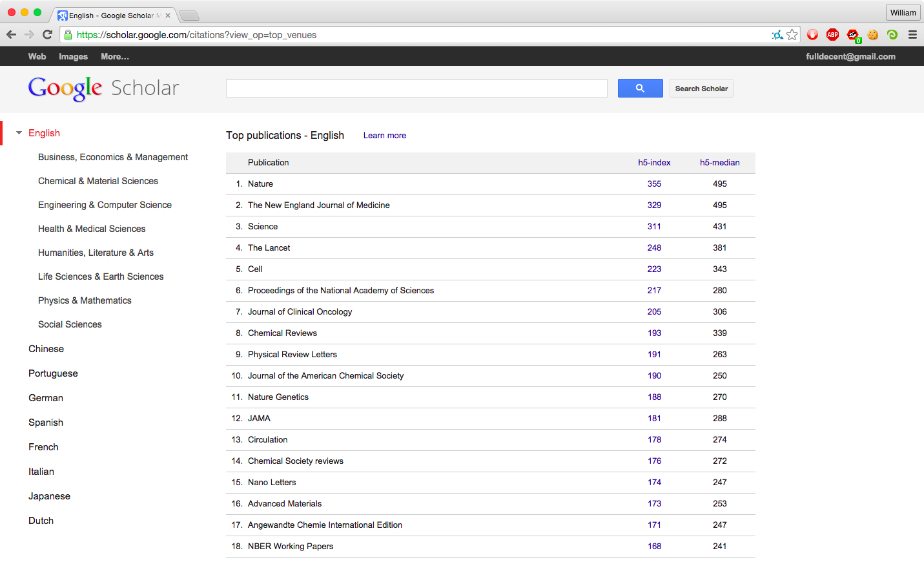Reload the Google Scholar page
This screenshot has width=924, height=564.
click(47, 35)
